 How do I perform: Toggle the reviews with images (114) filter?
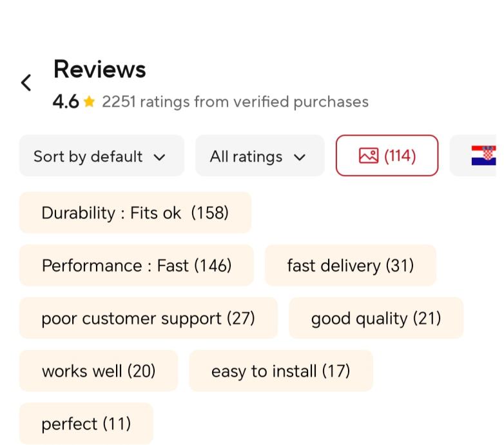(x=387, y=156)
